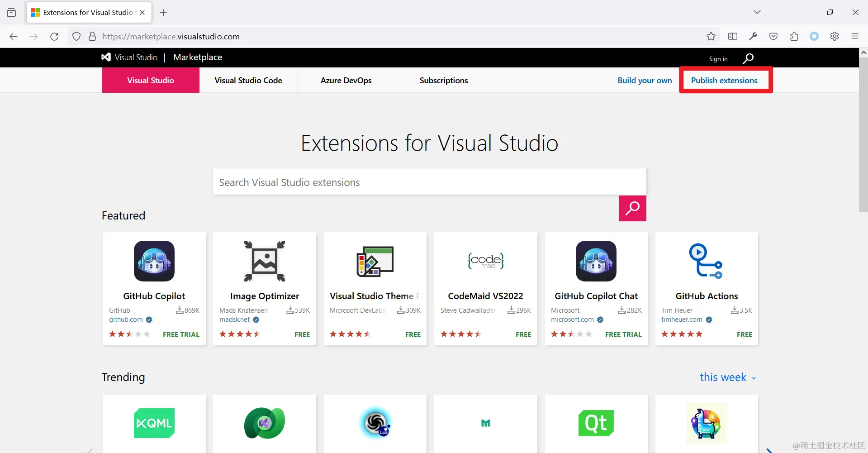Image resolution: width=868 pixels, height=453 pixels.
Task: Click the Steve Cadwallader publisher text
Action: click(468, 310)
